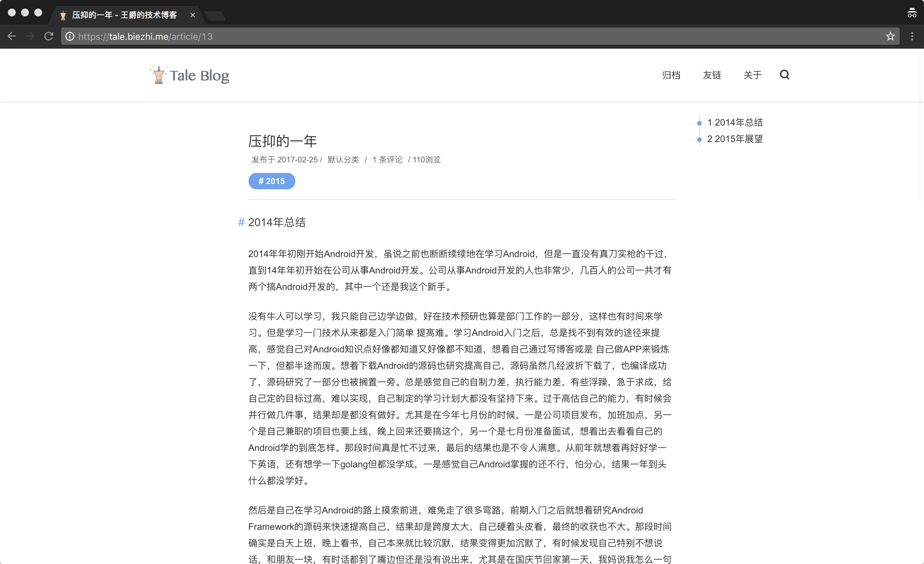924x564 pixels.
Task: Jump to 1 条评论 comments link
Action: coord(387,160)
